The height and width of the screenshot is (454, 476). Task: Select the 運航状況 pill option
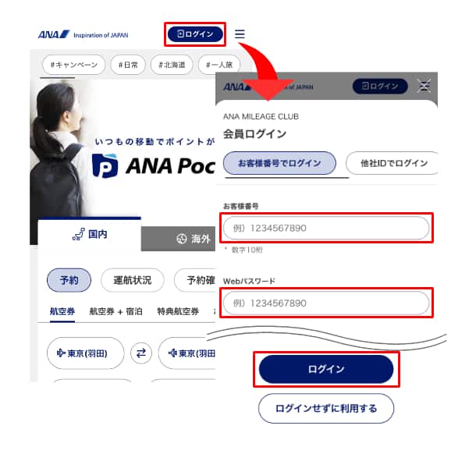[133, 280]
